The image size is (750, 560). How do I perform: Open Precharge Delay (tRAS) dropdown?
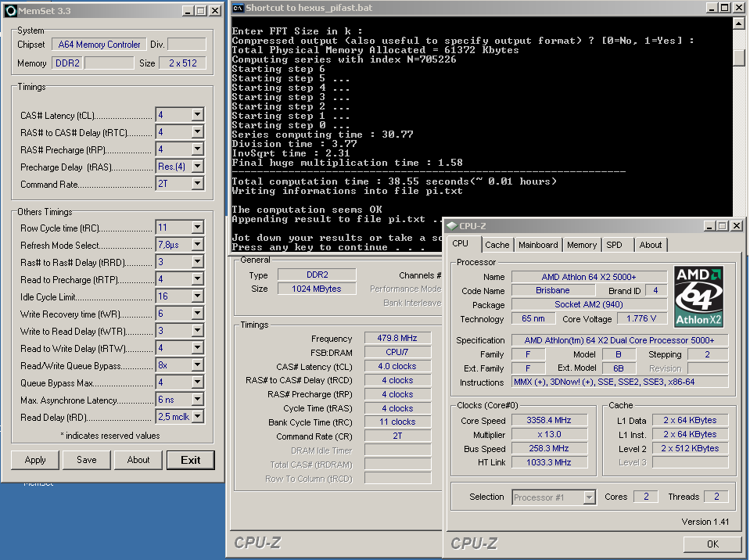[x=198, y=167]
